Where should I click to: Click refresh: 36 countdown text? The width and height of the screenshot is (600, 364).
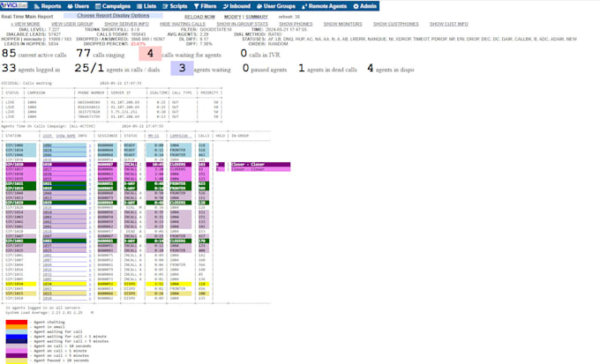[289, 17]
